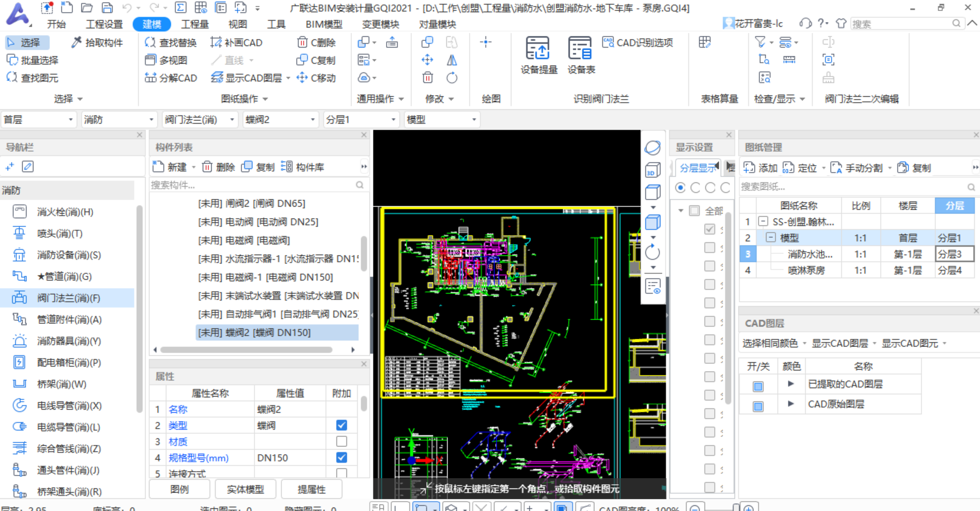Toggle the checked layer checkbox under 全部

click(x=710, y=229)
